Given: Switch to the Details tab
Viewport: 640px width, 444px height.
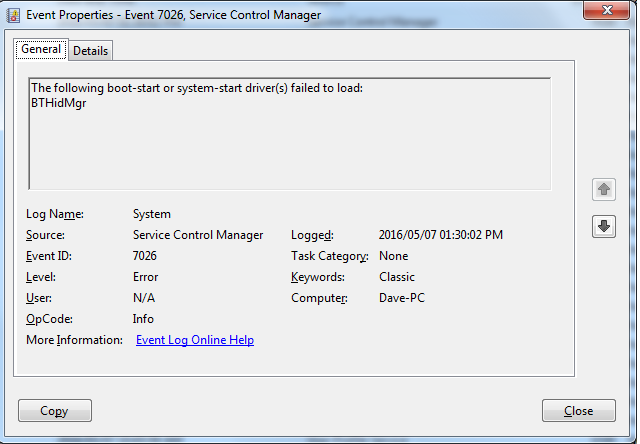Looking at the screenshot, I should click(x=91, y=51).
